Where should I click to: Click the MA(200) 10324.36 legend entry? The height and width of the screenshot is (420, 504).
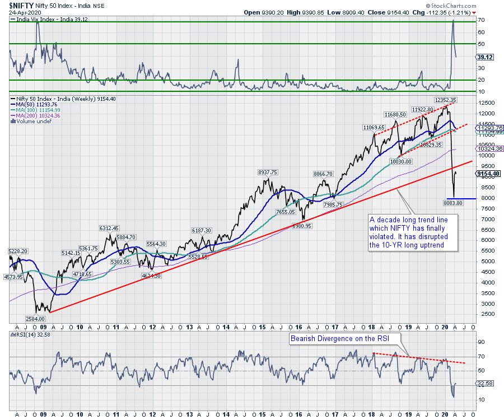[x=35, y=115]
